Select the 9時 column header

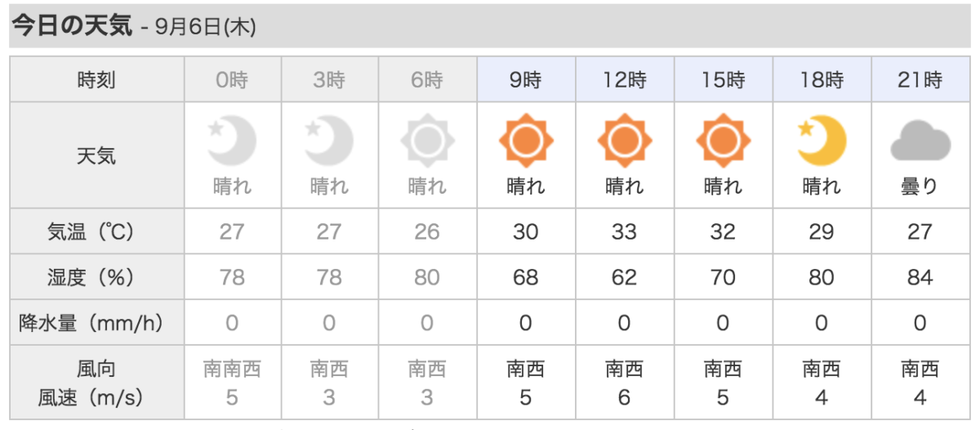527,79
